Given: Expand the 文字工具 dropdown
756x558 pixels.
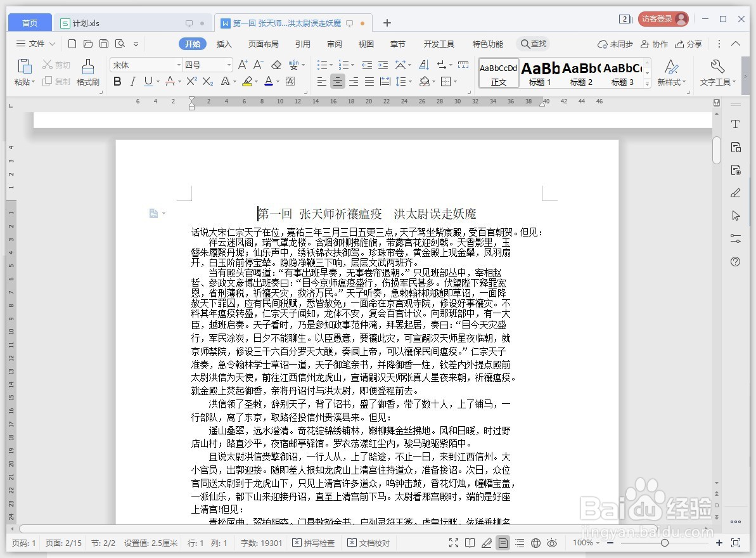Looking at the screenshot, I should [734, 82].
